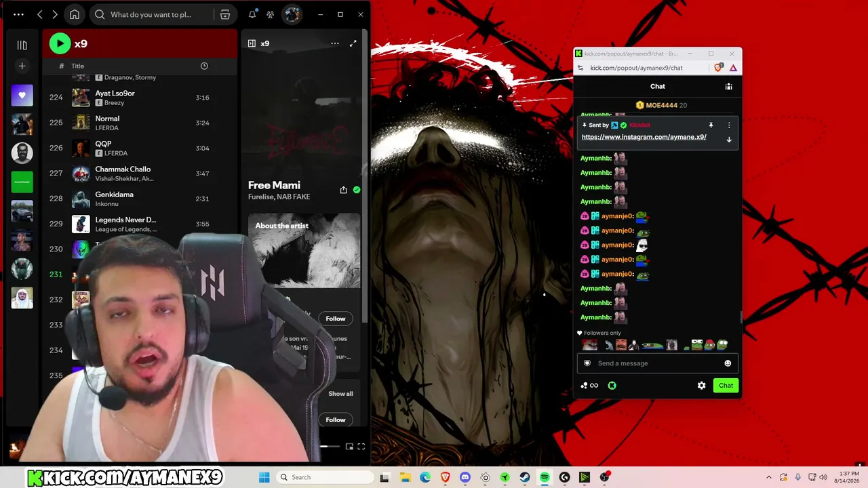Image resolution: width=868 pixels, height=488 pixels.
Task: Open Kick chat settings gear
Action: [702, 386]
